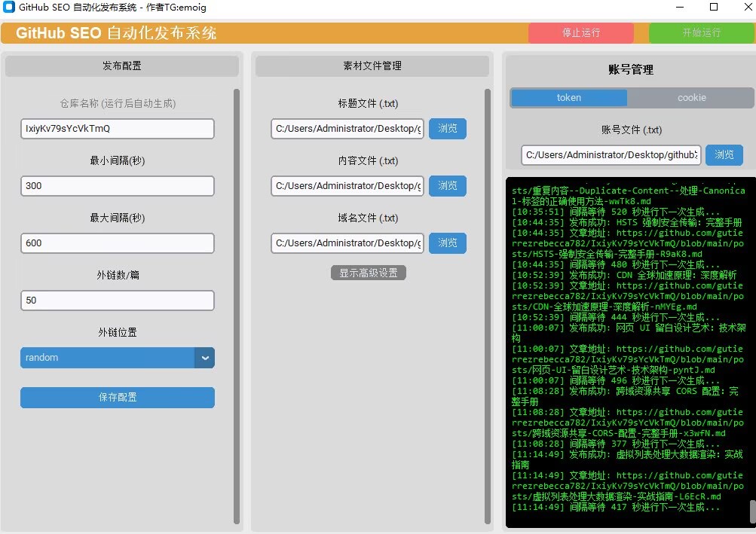This screenshot has height=534, width=756.
Task: Click the 发布配置 panel header
Action: click(122, 66)
